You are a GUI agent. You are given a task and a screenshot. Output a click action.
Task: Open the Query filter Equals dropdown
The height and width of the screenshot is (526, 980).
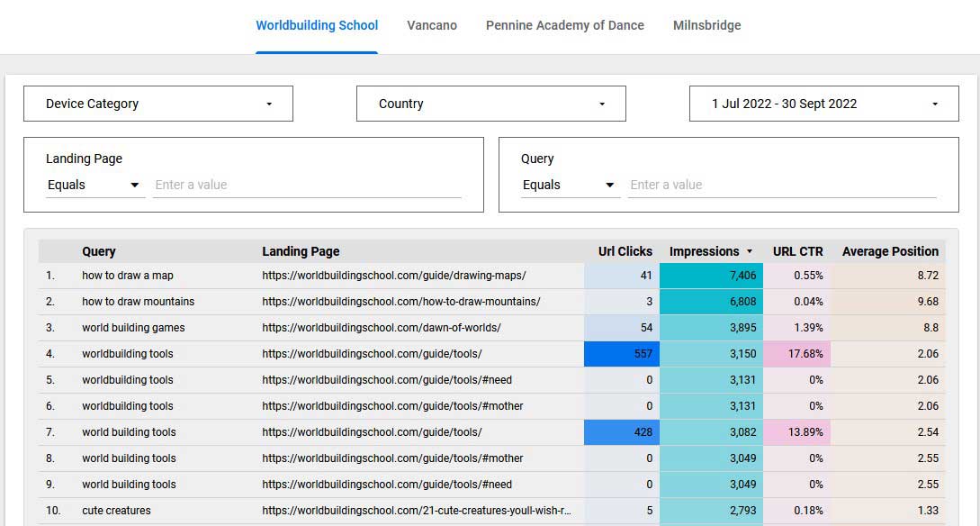[570, 185]
